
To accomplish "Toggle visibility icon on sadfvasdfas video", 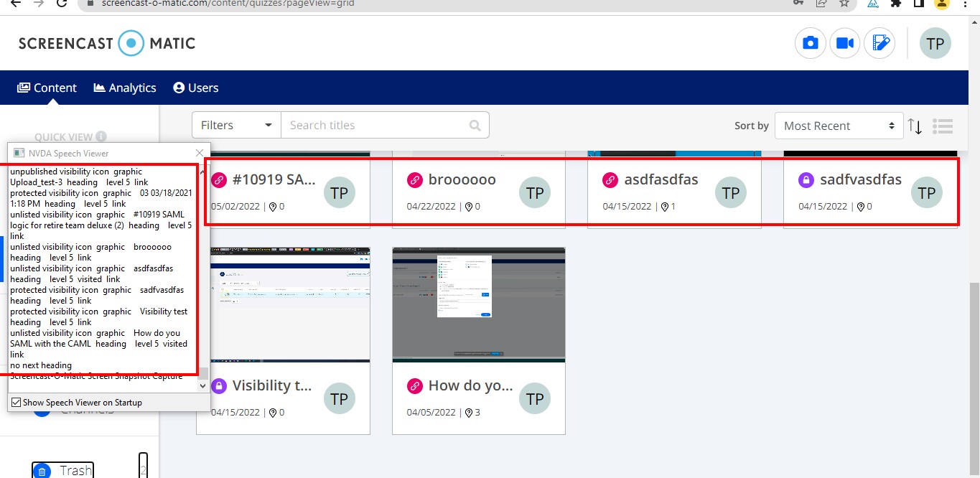I will click(x=805, y=179).
